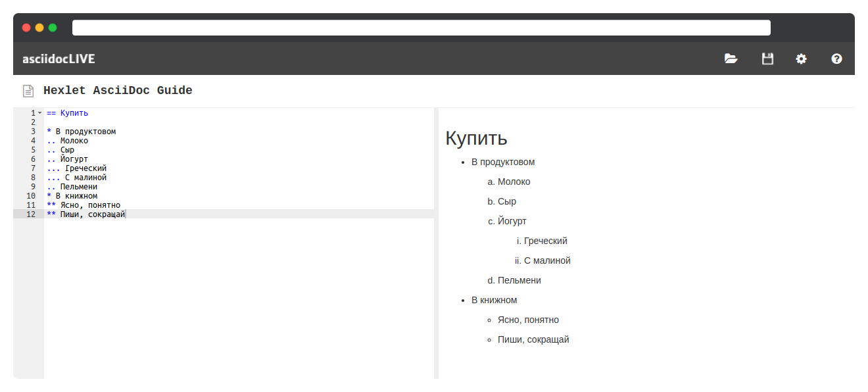Click the document icon beside the guide title

[26, 90]
